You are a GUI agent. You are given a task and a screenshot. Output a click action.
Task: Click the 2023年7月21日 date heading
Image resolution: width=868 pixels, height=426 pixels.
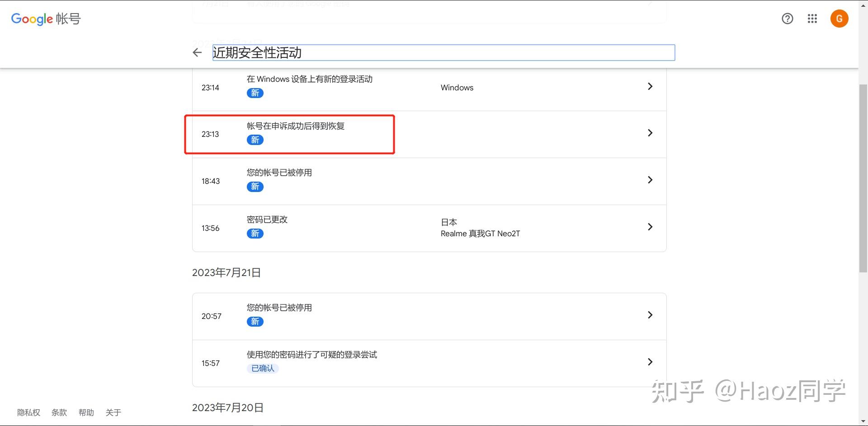226,272
